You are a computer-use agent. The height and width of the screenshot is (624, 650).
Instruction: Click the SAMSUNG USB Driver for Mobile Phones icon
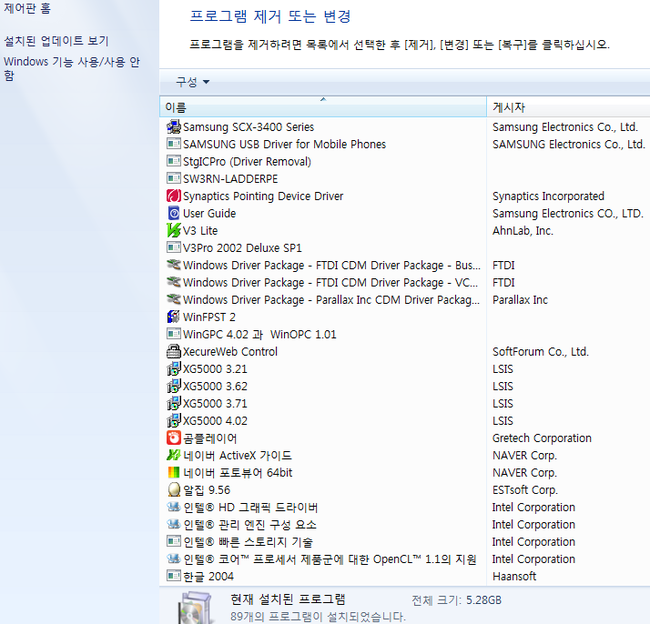point(174,144)
